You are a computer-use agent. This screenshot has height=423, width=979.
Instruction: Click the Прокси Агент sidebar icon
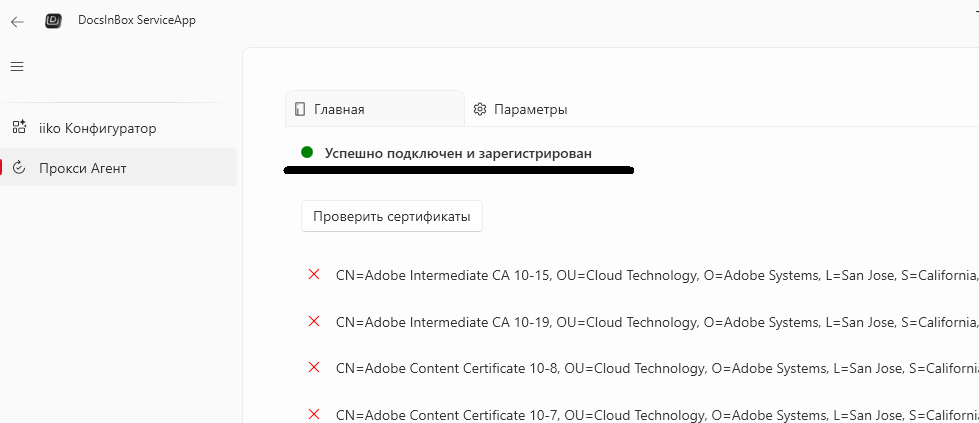coord(18,168)
